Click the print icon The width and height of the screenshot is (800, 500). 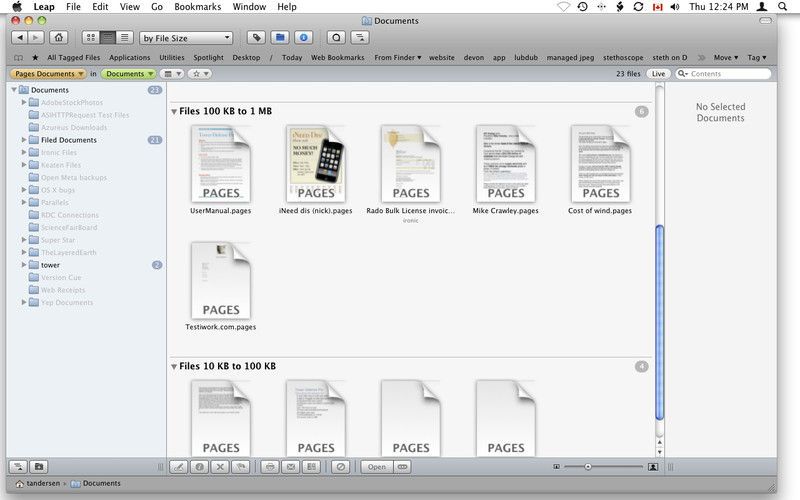270,466
